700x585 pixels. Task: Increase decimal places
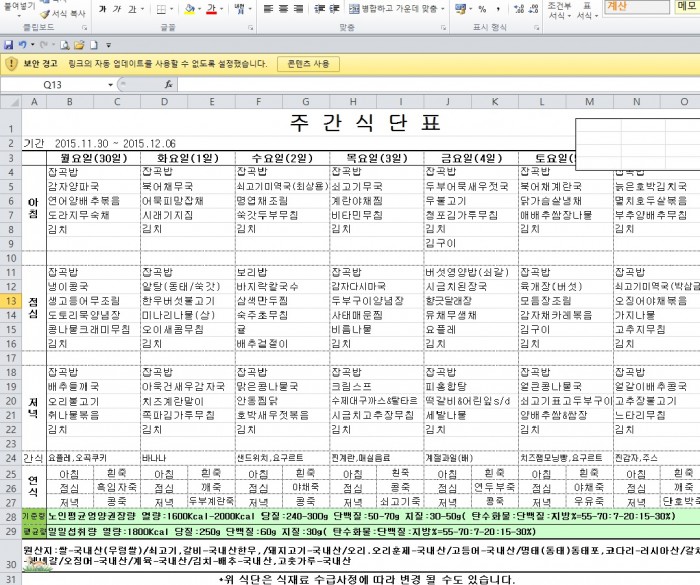click(519, 8)
